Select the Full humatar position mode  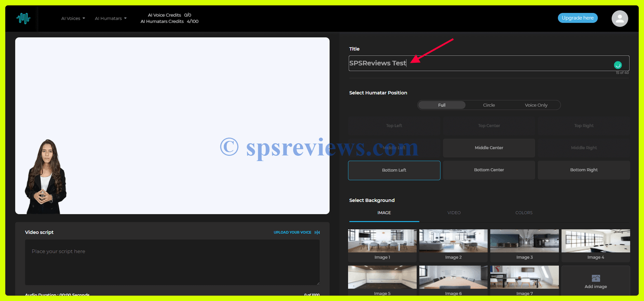click(442, 105)
